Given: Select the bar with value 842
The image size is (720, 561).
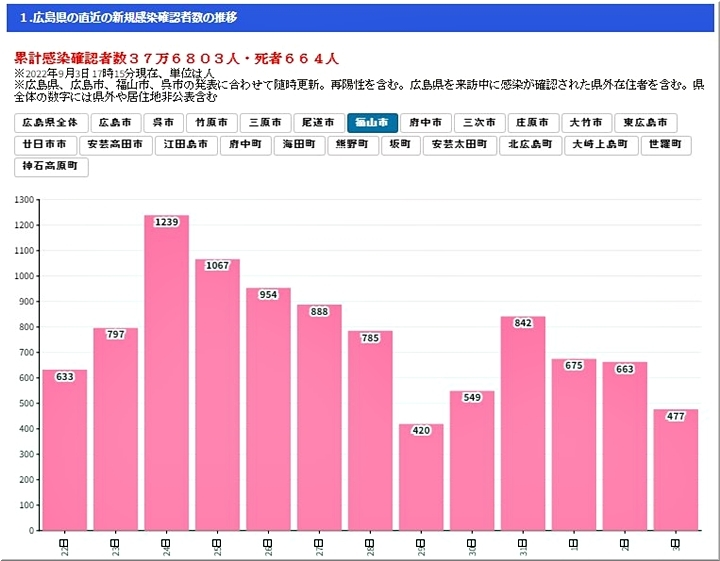Looking at the screenshot, I should [x=523, y=430].
